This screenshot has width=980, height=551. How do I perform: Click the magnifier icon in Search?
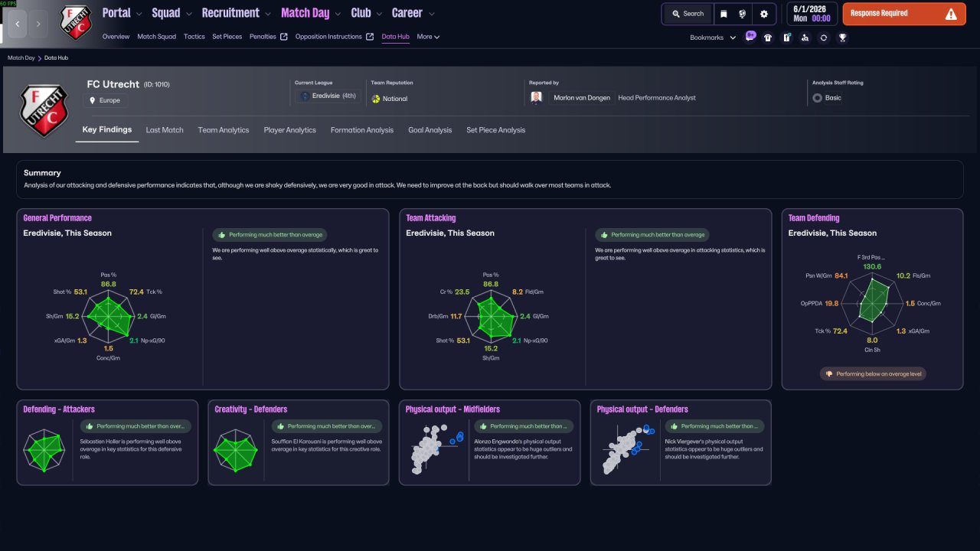[x=676, y=14]
